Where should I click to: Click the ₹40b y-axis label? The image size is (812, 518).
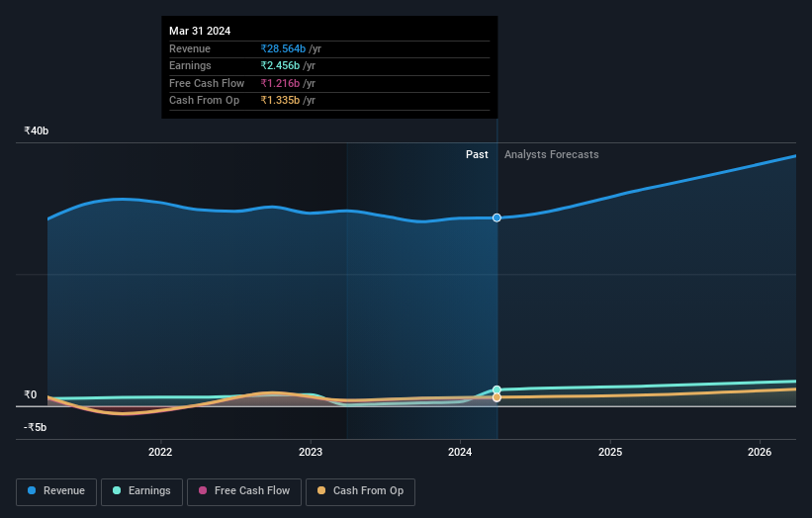click(37, 130)
